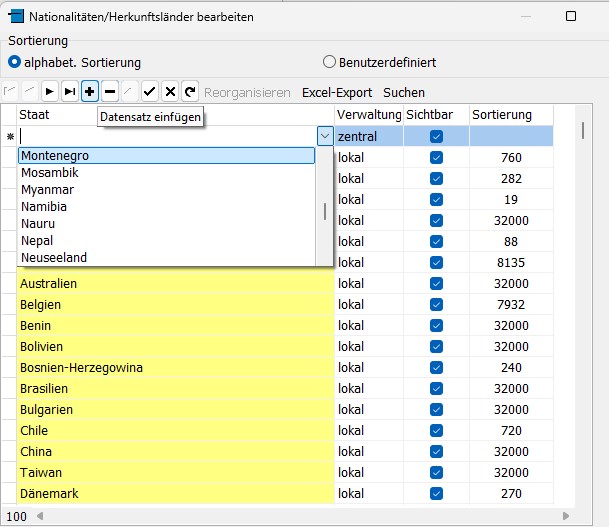Sort by Staat column header

(176, 115)
